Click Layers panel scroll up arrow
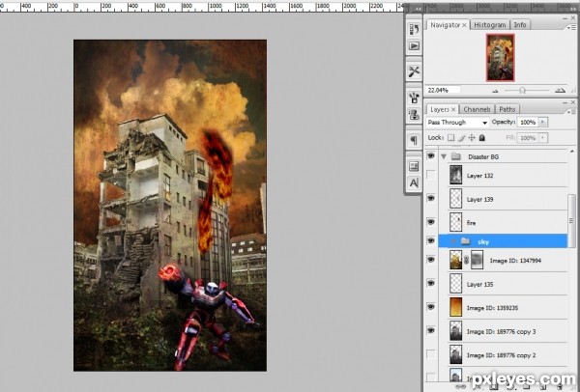Screen dimensions: 580x392 point(572,152)
